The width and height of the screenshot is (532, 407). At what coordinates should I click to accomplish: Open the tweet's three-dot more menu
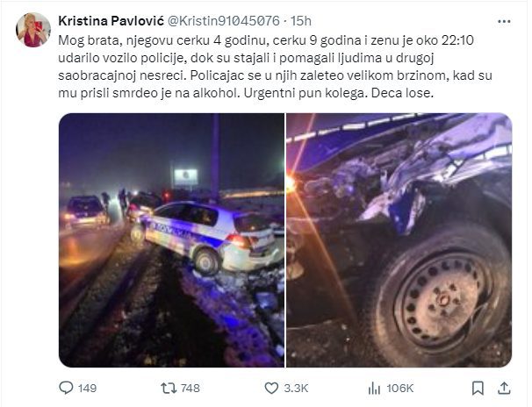pyautogui.click(x=504, y=21)
